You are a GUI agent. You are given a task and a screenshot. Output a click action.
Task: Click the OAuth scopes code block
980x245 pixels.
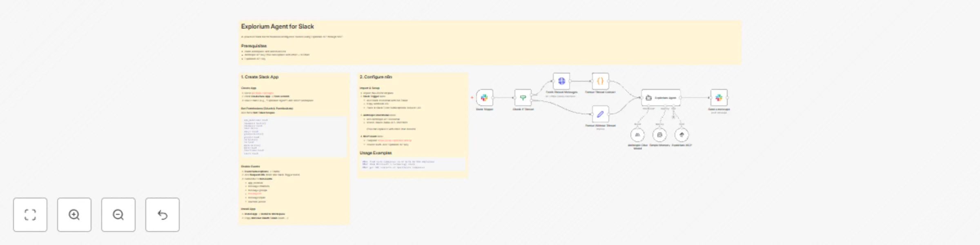click(x=294, y=137)
